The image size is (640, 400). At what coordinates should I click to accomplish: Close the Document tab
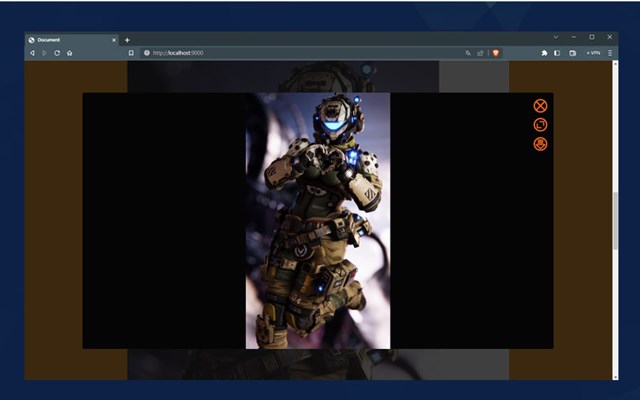[x=114, y=40]
